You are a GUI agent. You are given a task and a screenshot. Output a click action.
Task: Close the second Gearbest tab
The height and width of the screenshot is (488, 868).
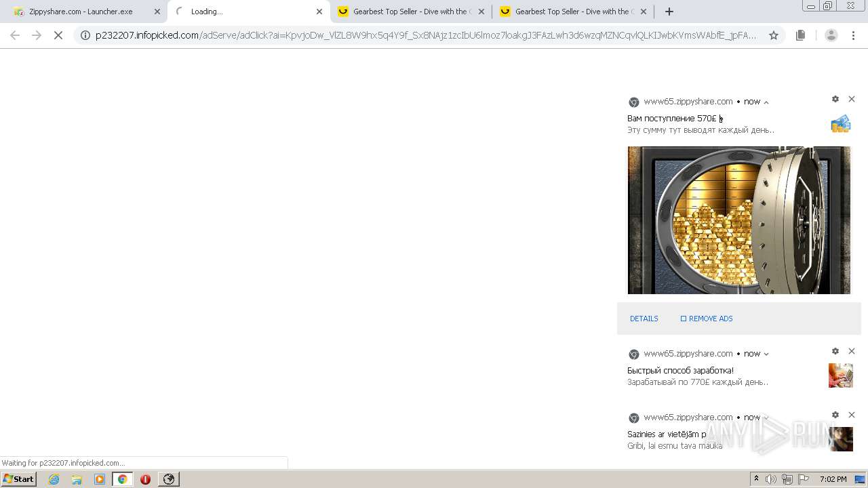644,12
